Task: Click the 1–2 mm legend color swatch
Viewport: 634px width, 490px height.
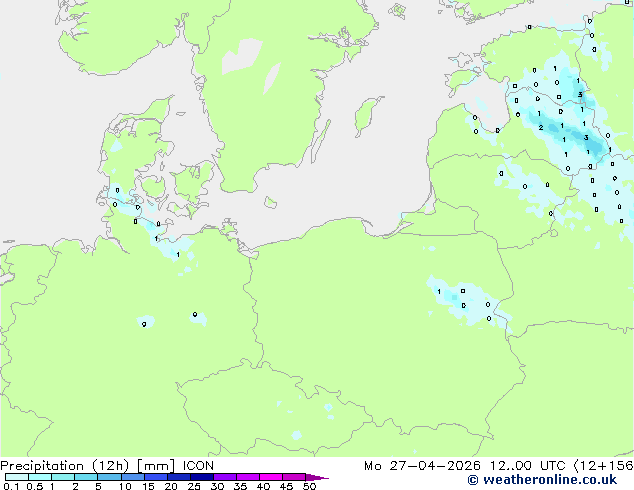Action: coord(63,477)
